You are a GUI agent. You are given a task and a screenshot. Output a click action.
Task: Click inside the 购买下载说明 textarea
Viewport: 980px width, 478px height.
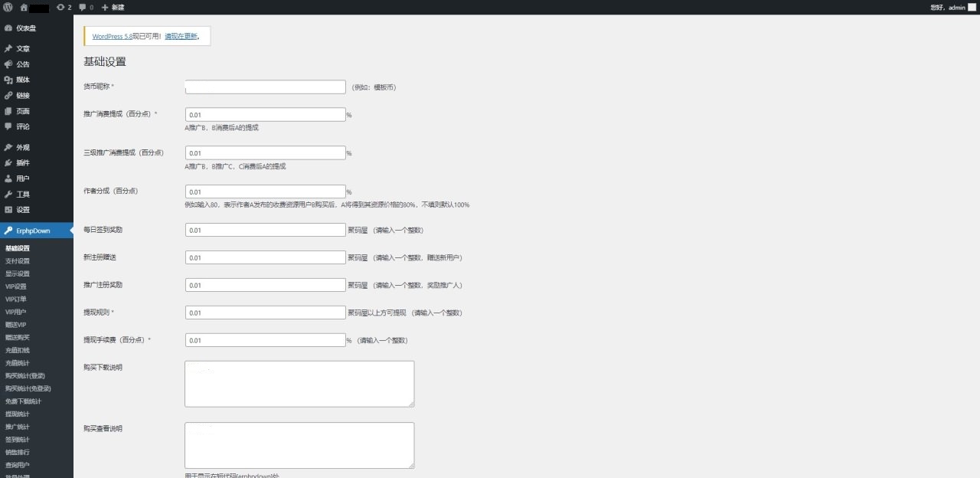click(x=299, y=384)
